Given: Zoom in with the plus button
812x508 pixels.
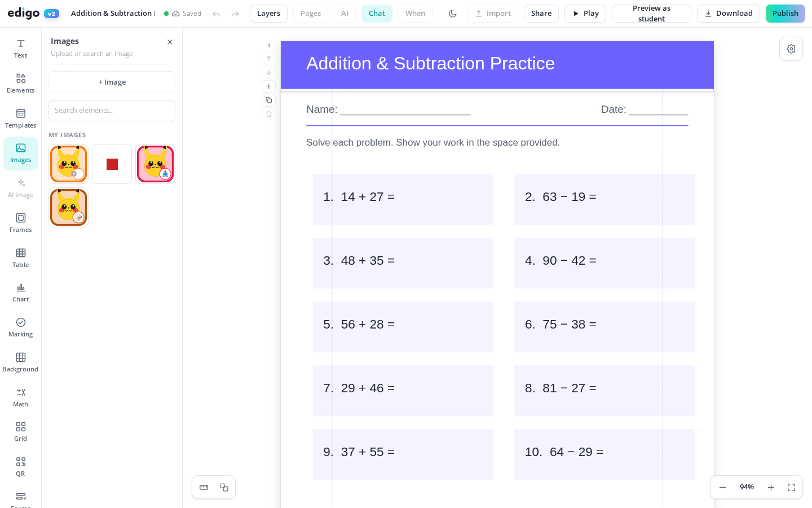Looking at the screenshot, I should (x=771, y=488).
